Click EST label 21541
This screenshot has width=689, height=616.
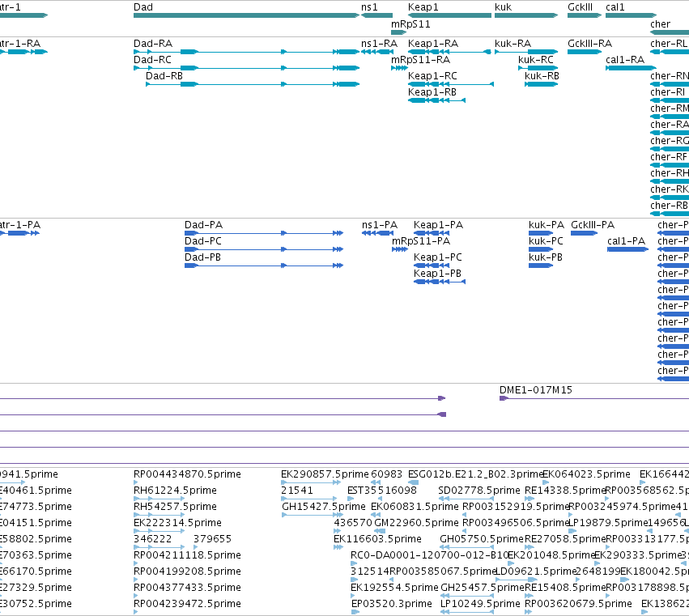(297, 491)
